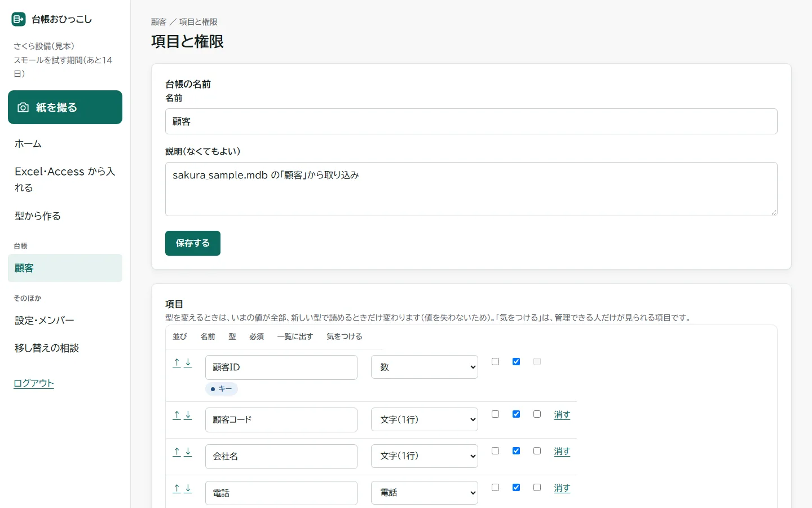The width and height of the screenshot is (812, 508).
Task: Click the キー badge under 顧客ID
Action: pyautogui.click(x=222, y=389)
